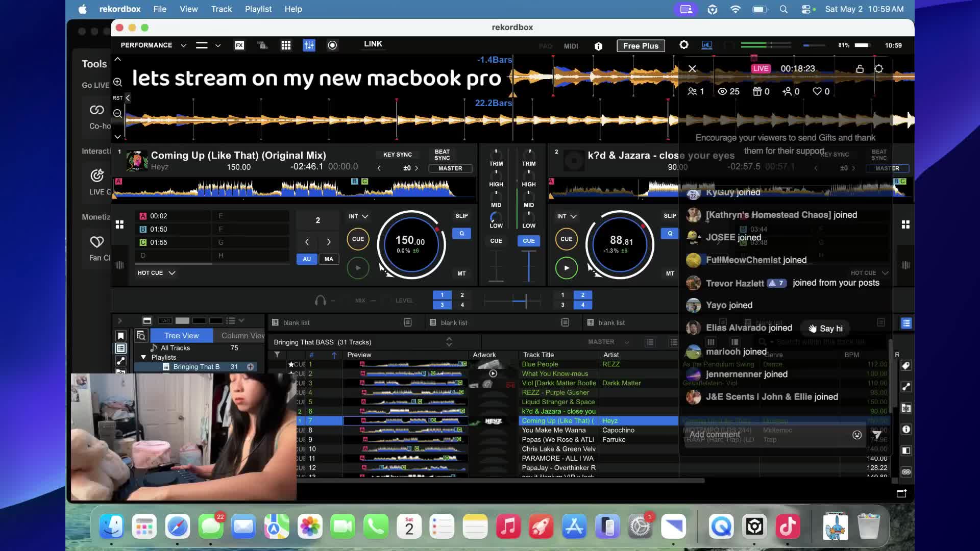Play or pause deck 2
The image size is (980, 551).
(x=566, y=268)
